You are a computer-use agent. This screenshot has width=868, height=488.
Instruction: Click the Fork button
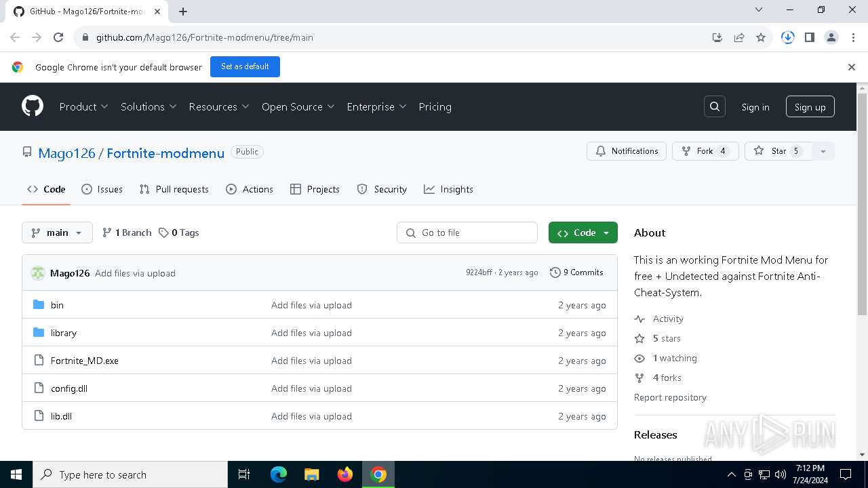click(x=705, y=151)
